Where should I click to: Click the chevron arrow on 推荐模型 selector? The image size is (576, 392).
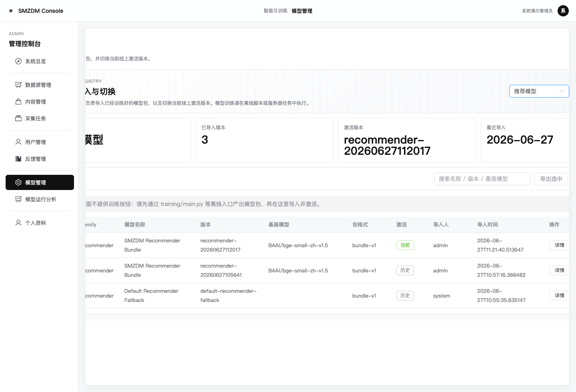(562, 91)
